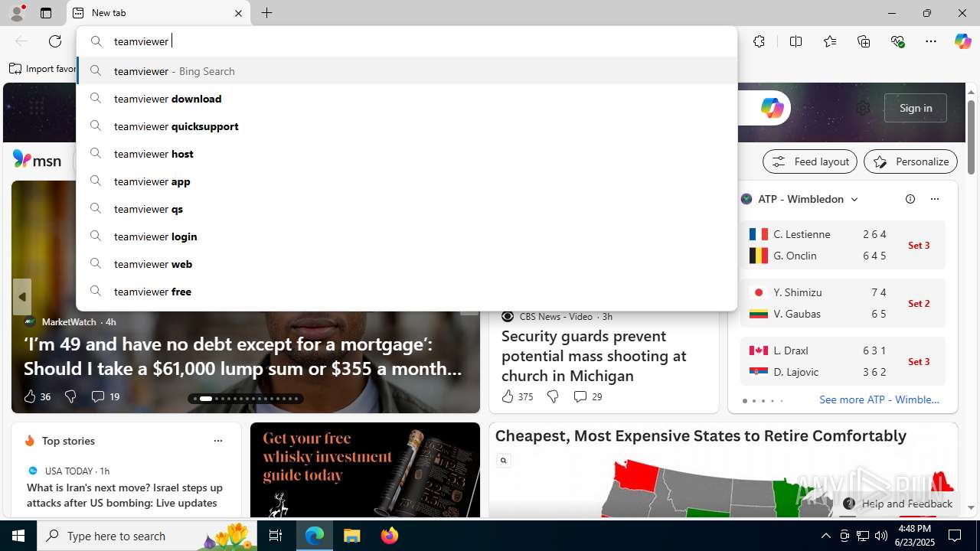
Task: Open comments on MarketWatch article
Action: point(105,396)
